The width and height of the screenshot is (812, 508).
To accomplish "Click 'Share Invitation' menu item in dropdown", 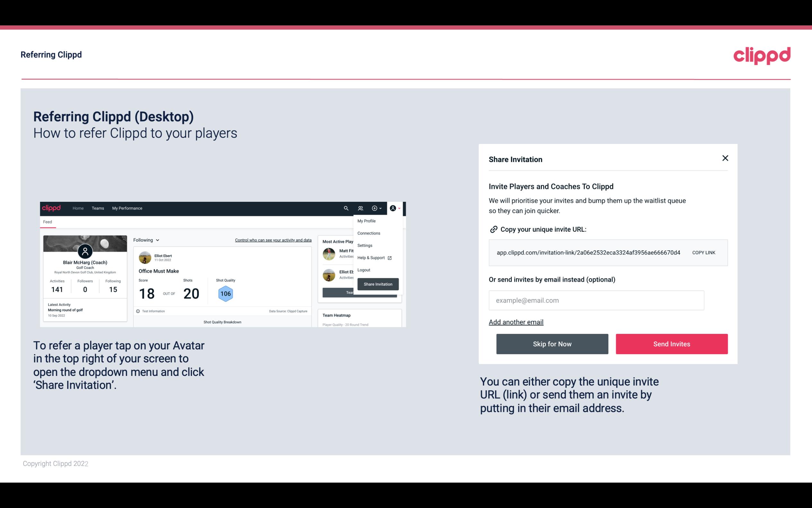I will tap(378, 284).
